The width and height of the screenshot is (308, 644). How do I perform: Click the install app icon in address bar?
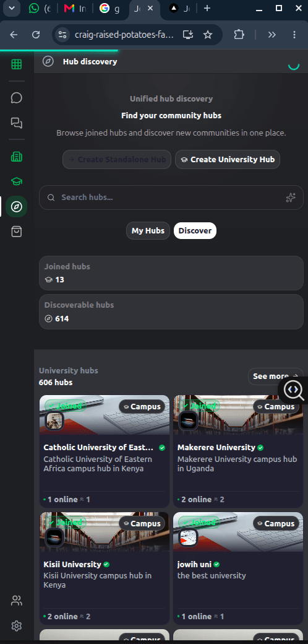[x=188, y=35]
